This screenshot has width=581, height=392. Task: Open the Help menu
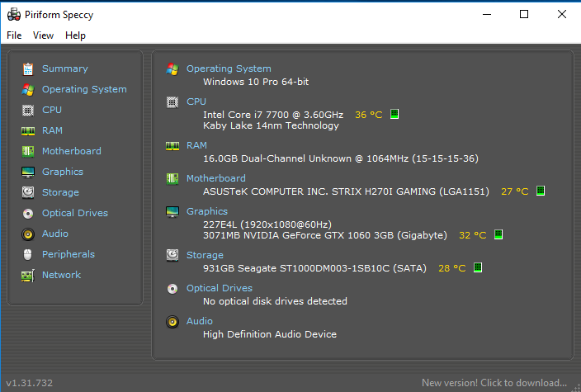click(76, 35)
